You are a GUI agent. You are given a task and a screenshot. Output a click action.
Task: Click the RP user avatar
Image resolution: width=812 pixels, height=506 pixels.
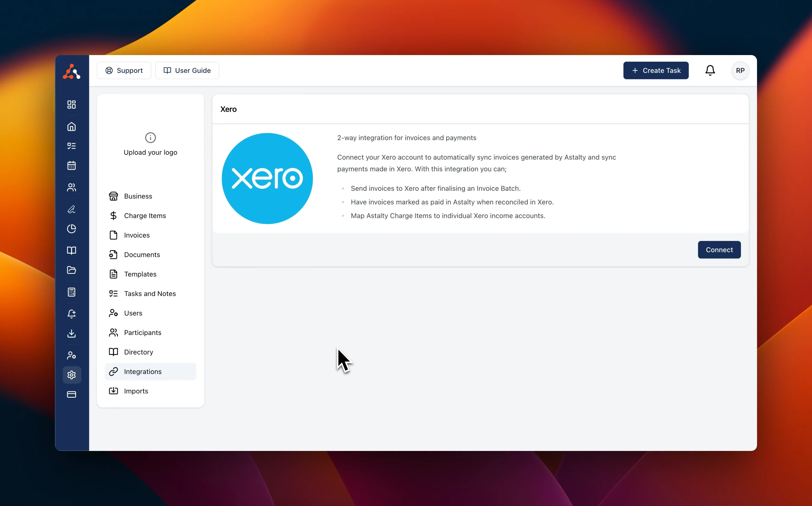click(740, 71)
